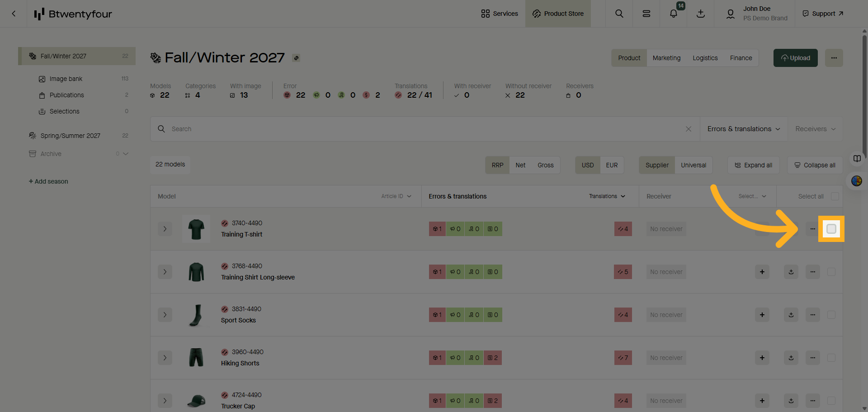The height and width of the screenshot is (412, 868).
Task: Open the Errors & translations filter dropdown
Action: [x=744, y=129]
